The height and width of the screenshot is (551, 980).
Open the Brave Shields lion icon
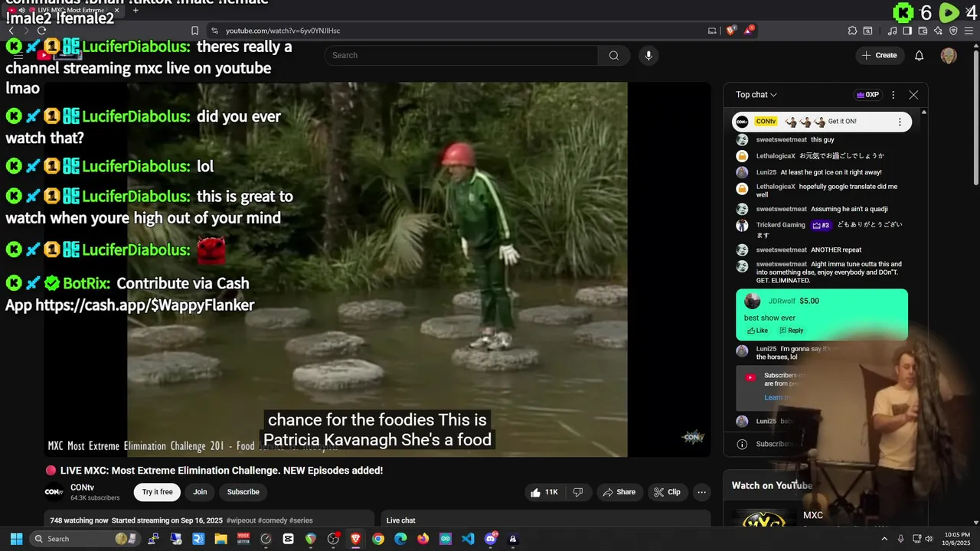[730, 31]
